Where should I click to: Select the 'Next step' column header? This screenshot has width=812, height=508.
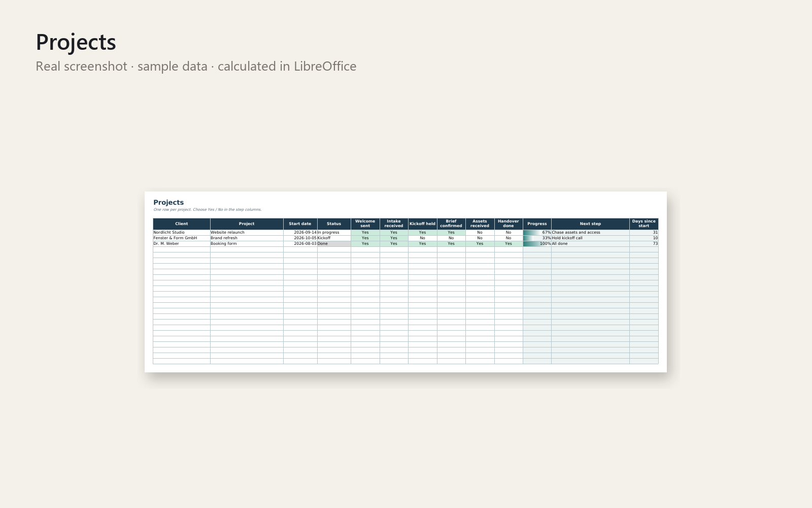[590, 224]
